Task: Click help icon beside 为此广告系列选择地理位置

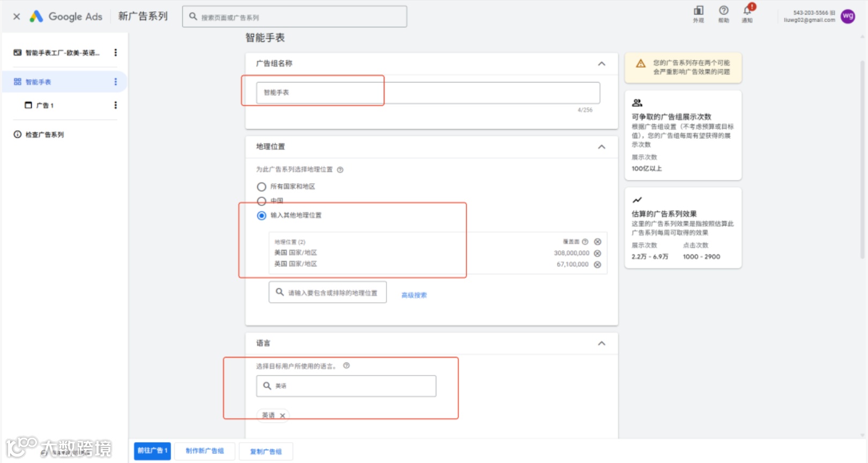Action: [340, 170]
